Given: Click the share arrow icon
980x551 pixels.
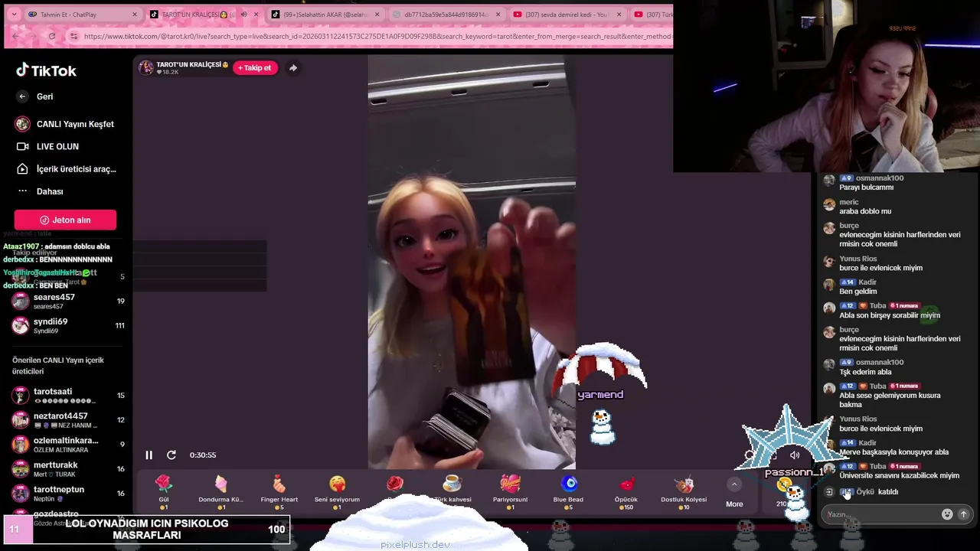Looking at the screenshot, I should (x=292, y=68).
